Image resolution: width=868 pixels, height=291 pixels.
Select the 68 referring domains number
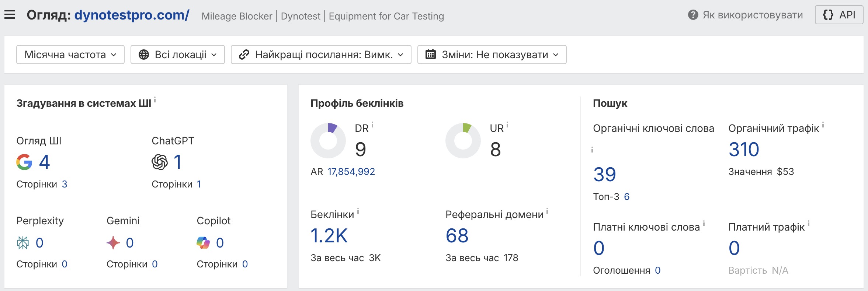[457, 236]
